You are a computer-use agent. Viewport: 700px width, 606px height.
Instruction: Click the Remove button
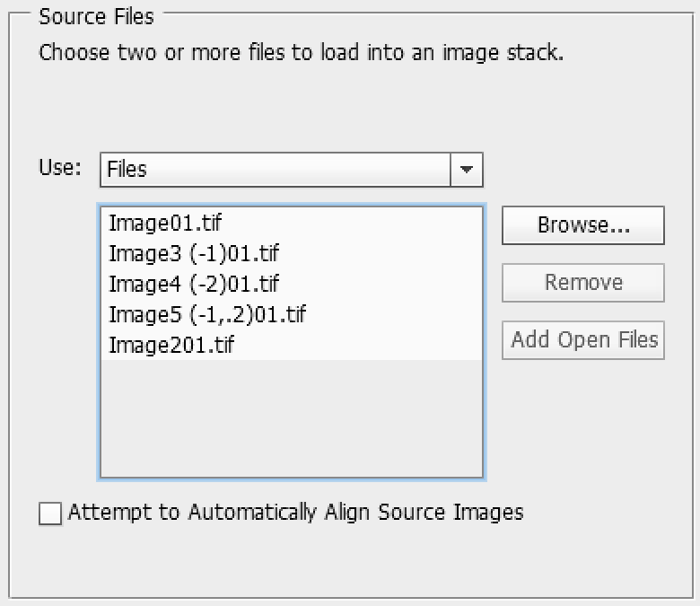tap(583, 283)
